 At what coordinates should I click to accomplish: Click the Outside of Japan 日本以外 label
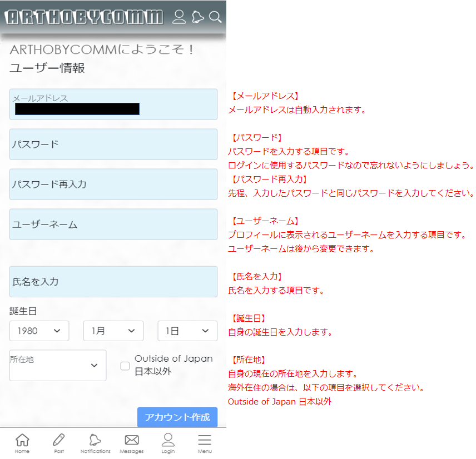click(x=173, y=365)
